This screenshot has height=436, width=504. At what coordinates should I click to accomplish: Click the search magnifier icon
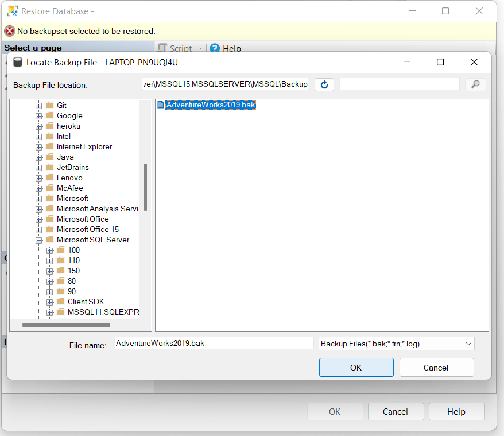click(475, 84)
